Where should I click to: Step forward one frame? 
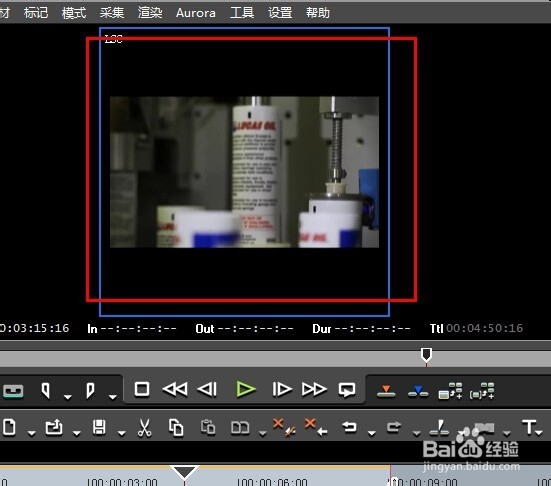tap(282, 389)
